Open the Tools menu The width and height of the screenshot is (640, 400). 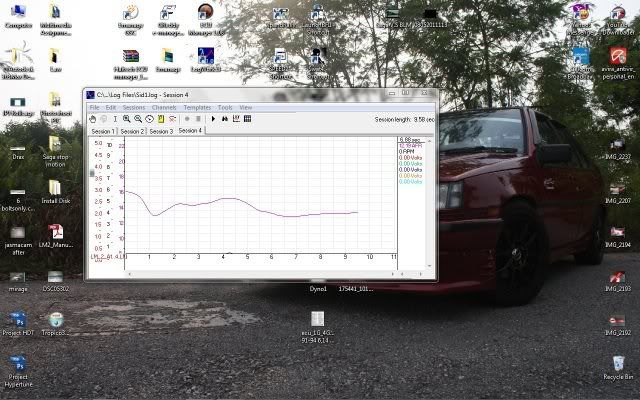[225, 107]
